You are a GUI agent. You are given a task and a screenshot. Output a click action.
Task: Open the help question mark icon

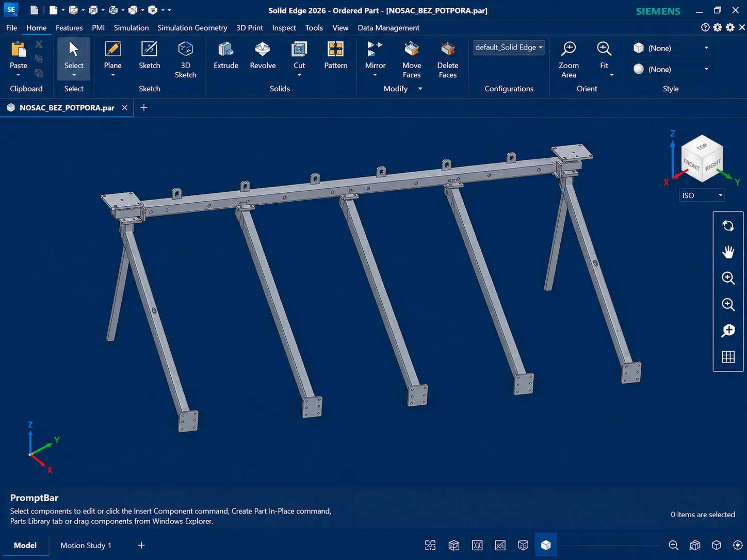[x=705, y=27]
